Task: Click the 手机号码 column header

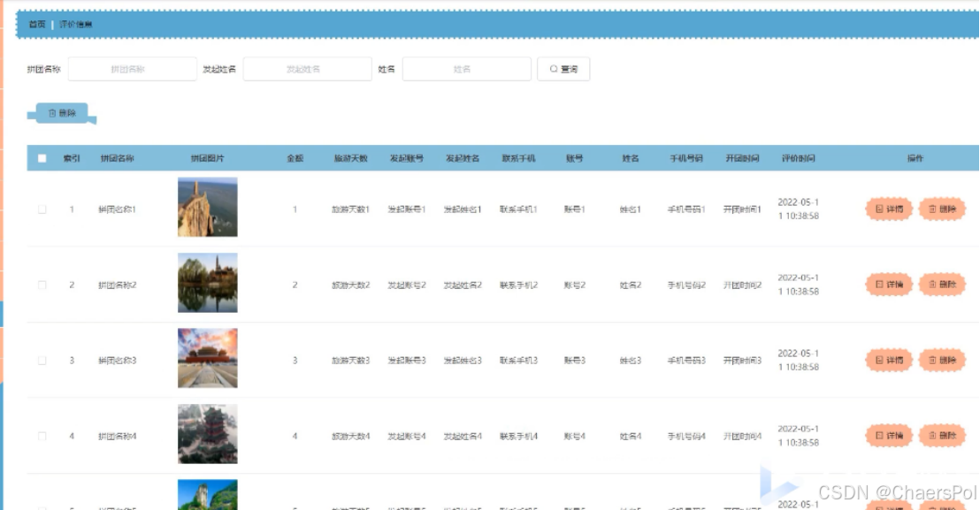Action: tap(686, 158)
